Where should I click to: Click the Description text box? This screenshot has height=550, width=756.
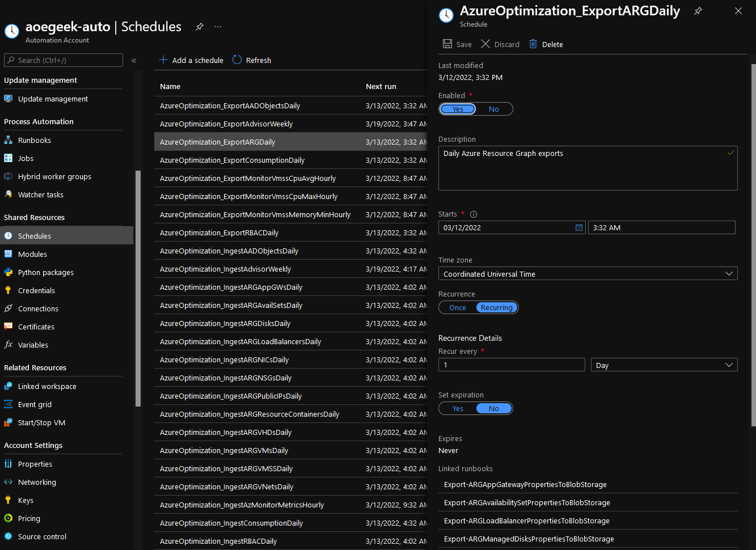(x=588, y=168)
